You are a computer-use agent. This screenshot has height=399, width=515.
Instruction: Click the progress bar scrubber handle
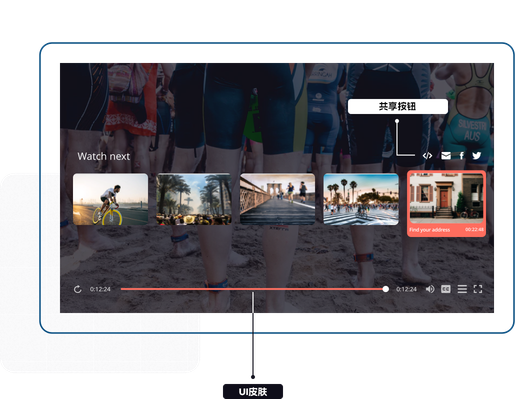click(386, 289)
